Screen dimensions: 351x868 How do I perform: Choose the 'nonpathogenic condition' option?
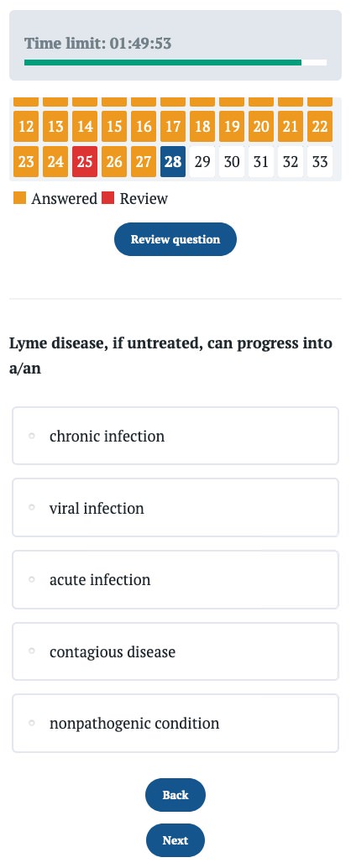click(x=175, y=723)
